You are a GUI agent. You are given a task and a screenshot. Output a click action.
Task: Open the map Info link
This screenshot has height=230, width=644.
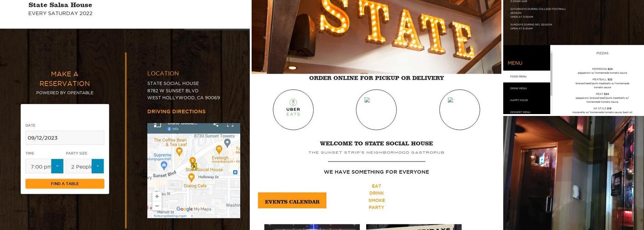(173, 129)
